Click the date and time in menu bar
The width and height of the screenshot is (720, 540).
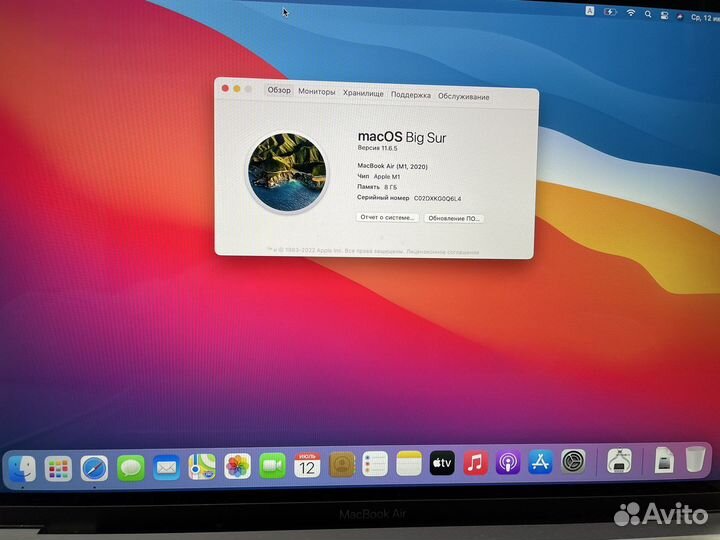[705, 18]
